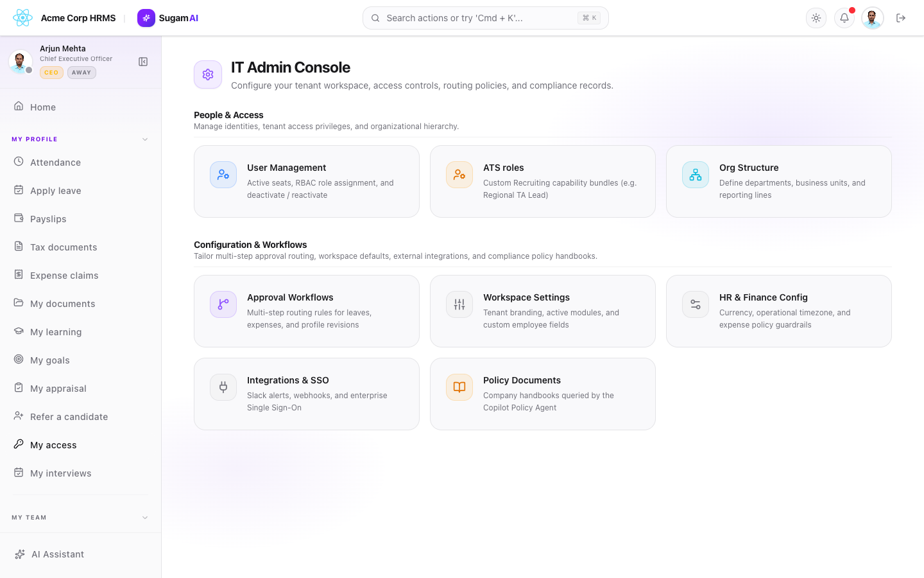
Task: Click the AWAY status badge
Action: point(81,73)
